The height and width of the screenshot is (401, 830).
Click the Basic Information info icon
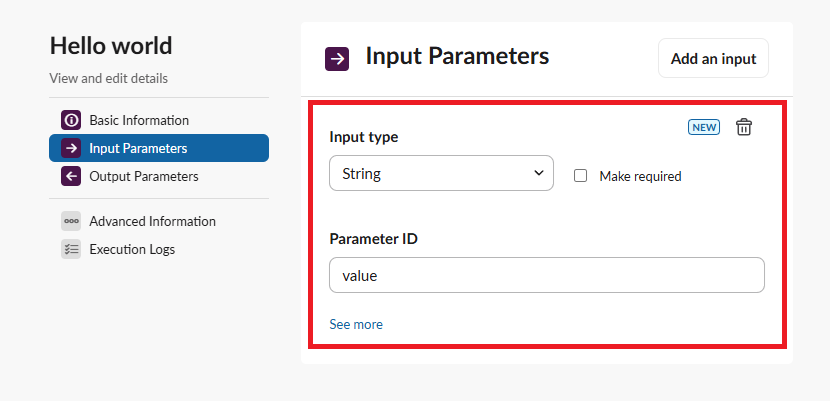[x=71, y=120]
